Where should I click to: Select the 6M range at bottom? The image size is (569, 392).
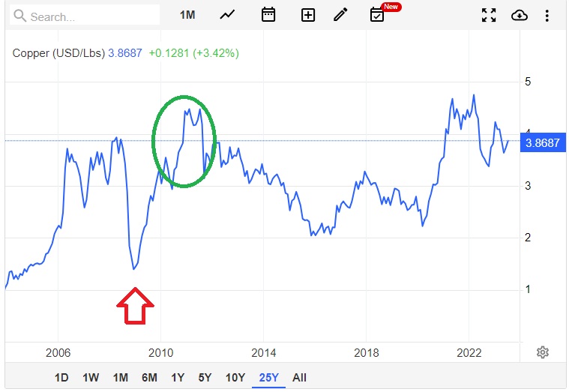[149, 378]
